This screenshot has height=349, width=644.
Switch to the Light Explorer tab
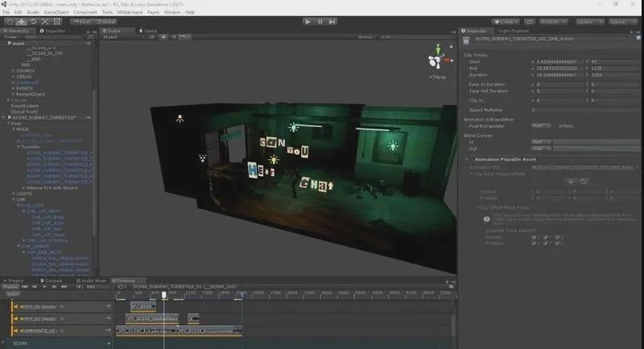pyautogui.click(x=513, y=31)
